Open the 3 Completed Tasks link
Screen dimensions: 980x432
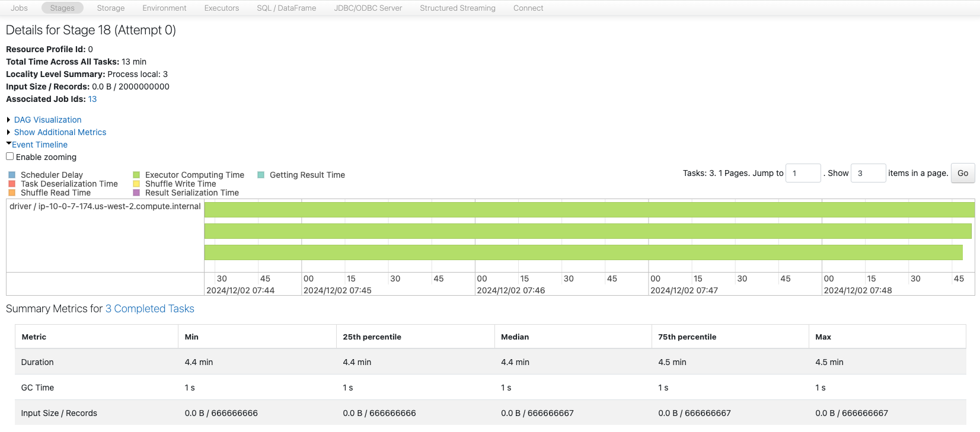[150, 309]
